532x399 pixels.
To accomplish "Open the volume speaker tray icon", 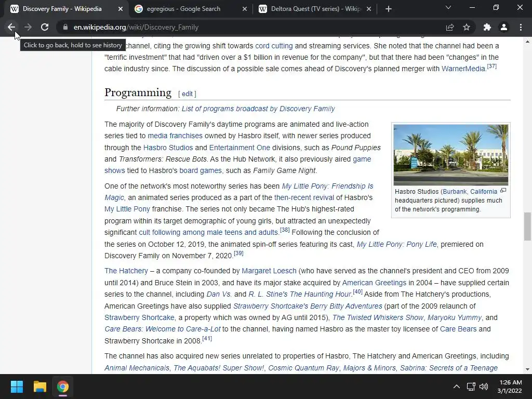I will coord(484,387).
